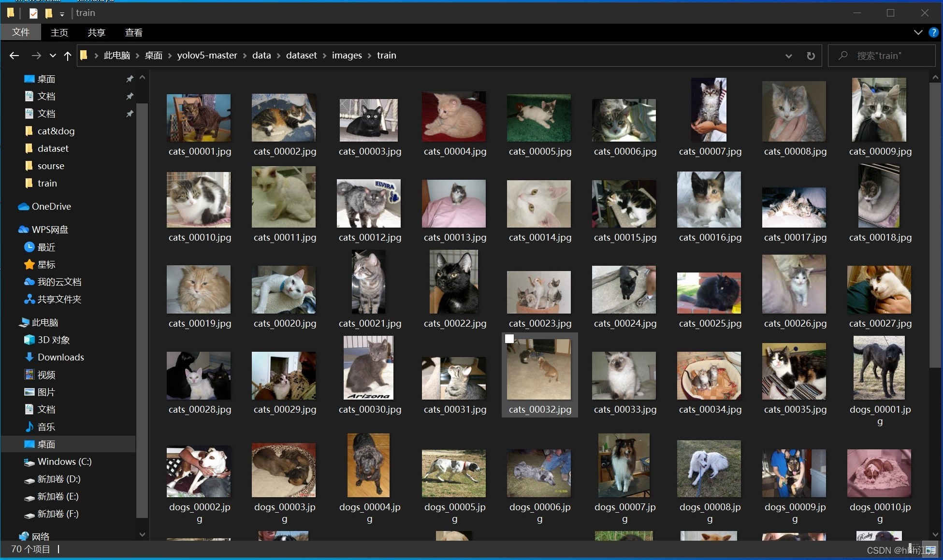Navigate to 桌面 in the breadcrumb
Image resolution: width=943 pixels, height=560 pixels.
154,56
